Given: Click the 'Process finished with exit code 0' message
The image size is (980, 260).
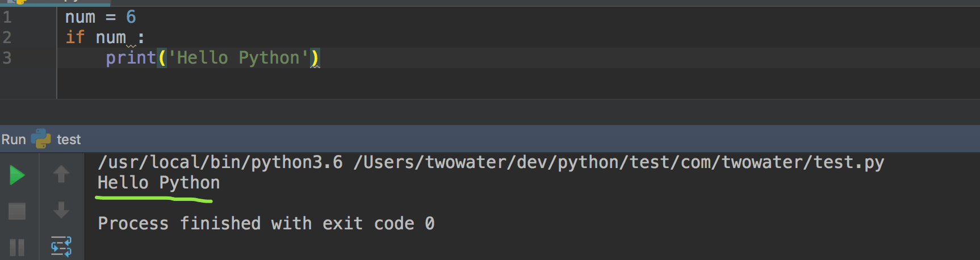Looking at the screenshot, I should coord(266,224).
